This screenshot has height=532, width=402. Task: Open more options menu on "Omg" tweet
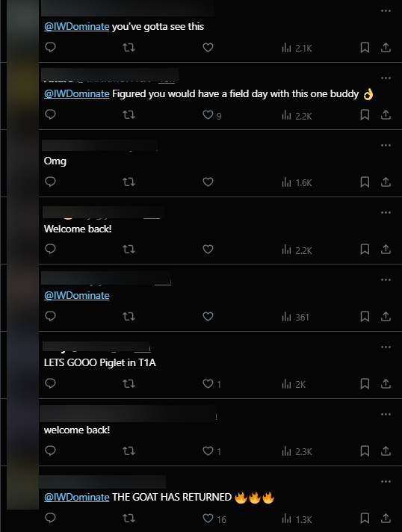[x=386, y=145]
